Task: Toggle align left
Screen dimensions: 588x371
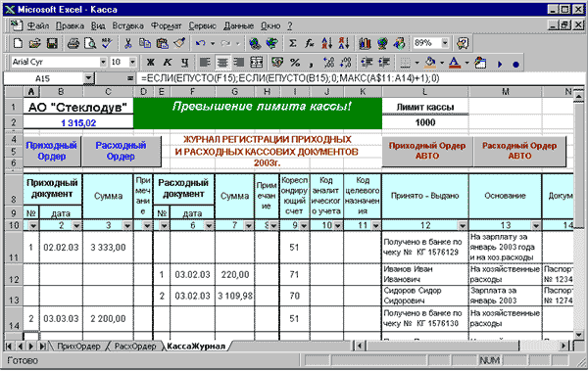Action: tap(205, 63)
